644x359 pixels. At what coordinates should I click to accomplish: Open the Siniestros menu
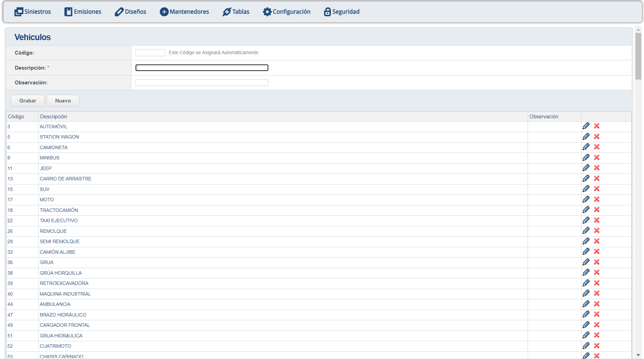(x=33, y=12)
